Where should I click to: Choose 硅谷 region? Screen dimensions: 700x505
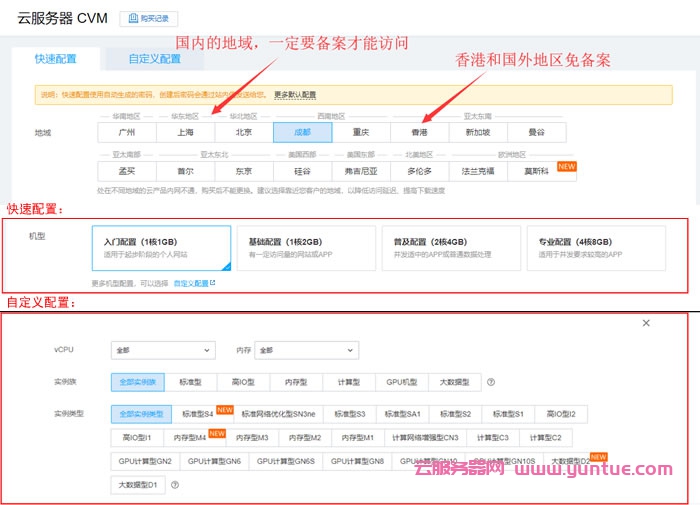pos(302,171)
